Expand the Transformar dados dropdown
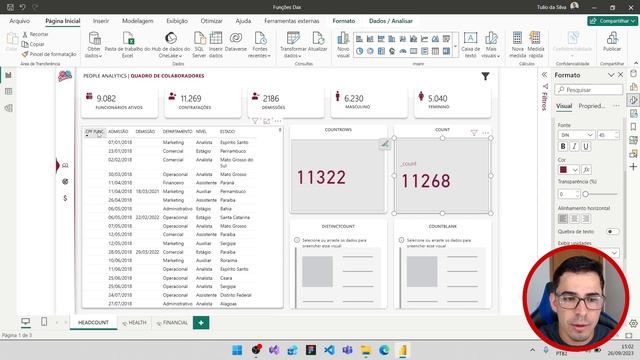 point(293,44)
